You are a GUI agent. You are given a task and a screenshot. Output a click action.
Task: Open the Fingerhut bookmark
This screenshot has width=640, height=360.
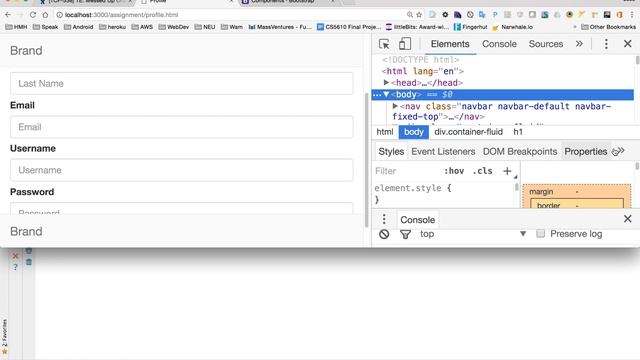coord(471,27)
